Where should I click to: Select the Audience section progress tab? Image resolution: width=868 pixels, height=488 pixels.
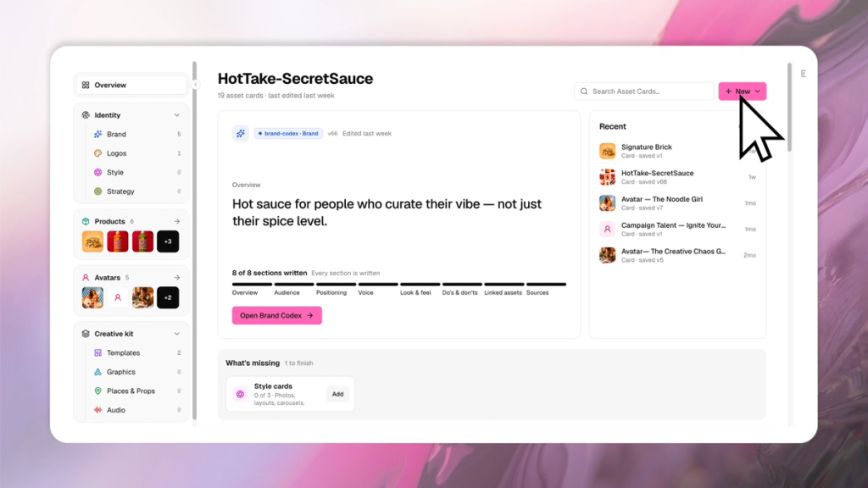pyautogui.click(x=294, y=288)
